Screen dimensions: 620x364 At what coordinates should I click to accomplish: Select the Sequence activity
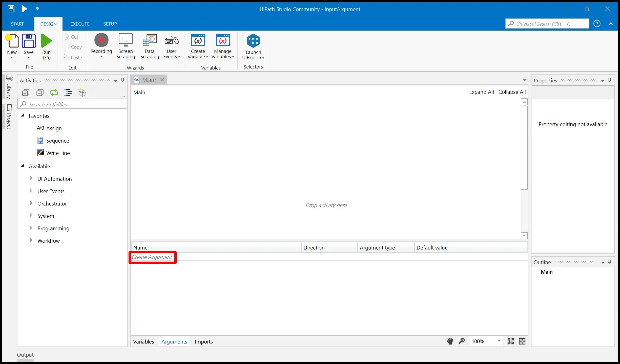tap(53, 141)
